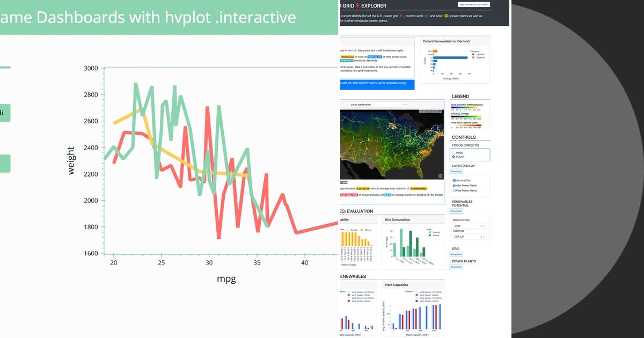
Task: Click the wind turbine icon in the header text
Action: (x=426, y=16)
